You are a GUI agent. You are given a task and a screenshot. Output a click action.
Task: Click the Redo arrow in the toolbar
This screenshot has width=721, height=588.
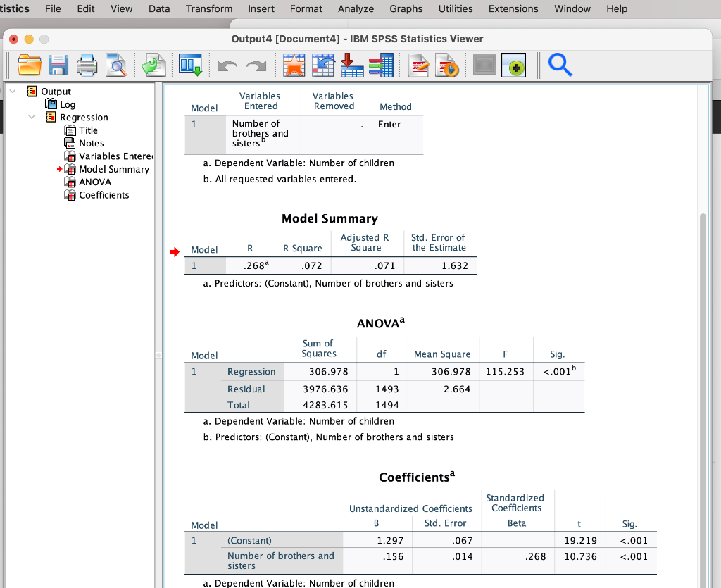(x=256, y=65)
